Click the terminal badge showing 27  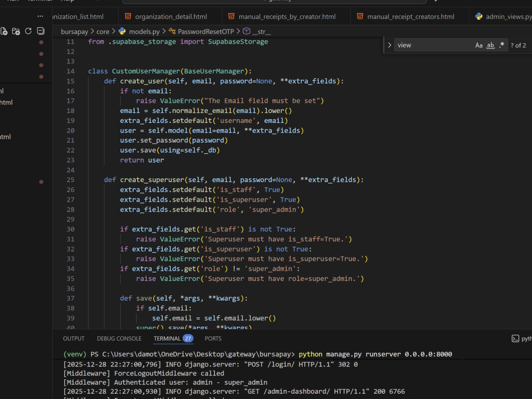(188, 338)
